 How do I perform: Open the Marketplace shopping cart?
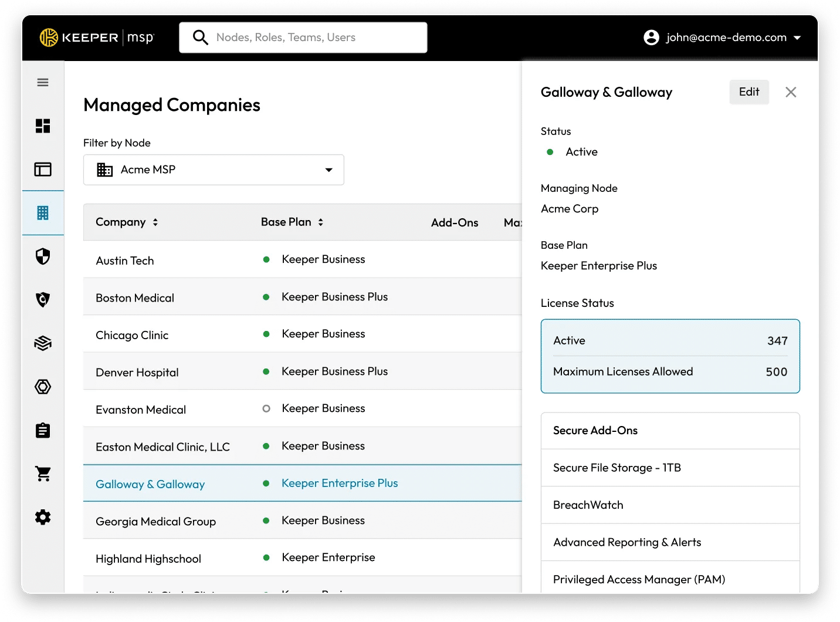42,474
